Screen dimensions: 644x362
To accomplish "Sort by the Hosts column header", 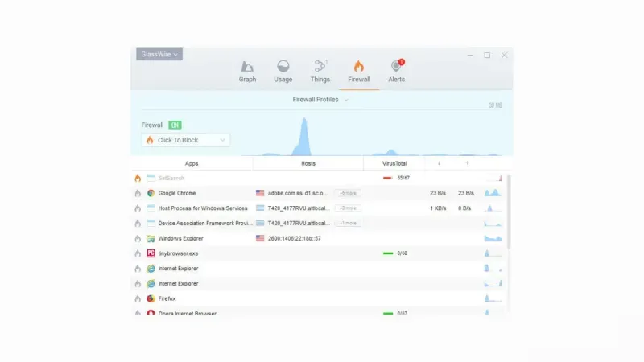I will click(x=308, y=163).
